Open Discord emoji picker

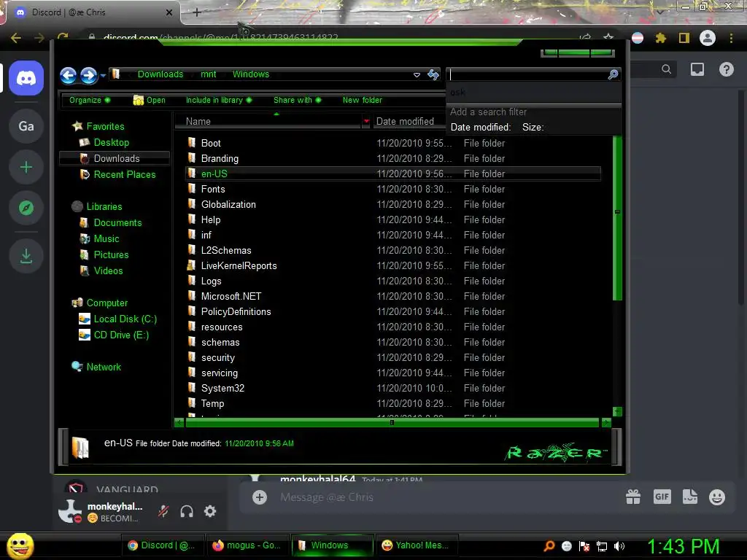tap(717, 497)
